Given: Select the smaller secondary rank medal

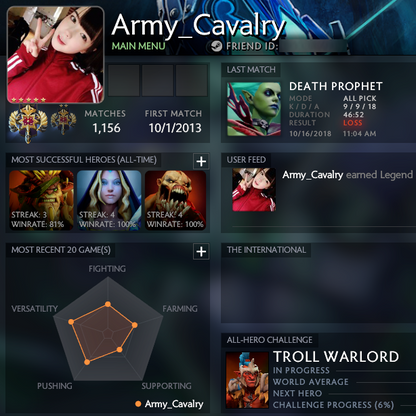Looking at the screenshot, I should tap(63, 119).
